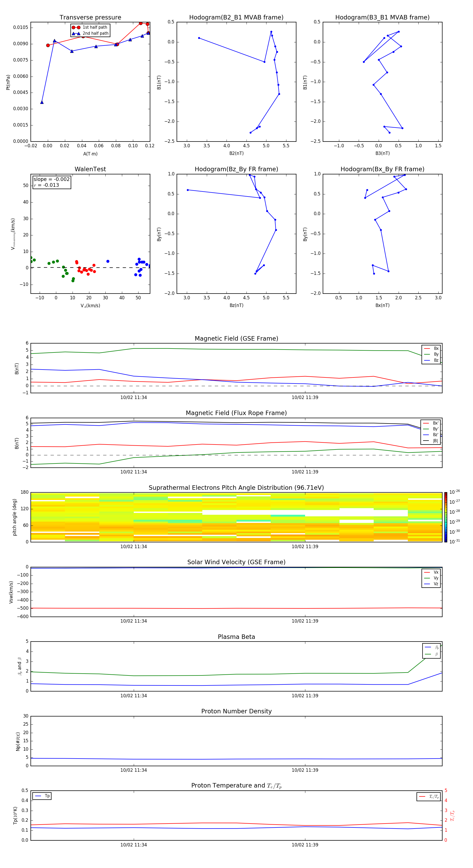
Task: Click the Vx legend entry in velocity panel
Action: point(431,572)
